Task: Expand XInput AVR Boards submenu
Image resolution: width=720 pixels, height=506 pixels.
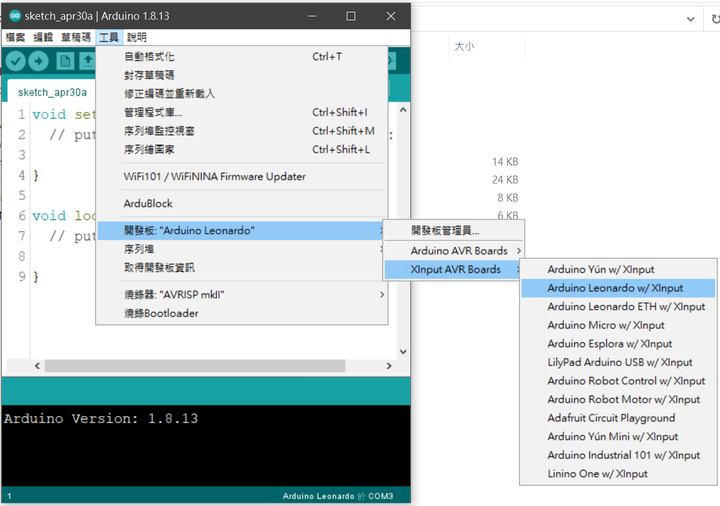Action: pyautogui.click(x=454, y=270)
